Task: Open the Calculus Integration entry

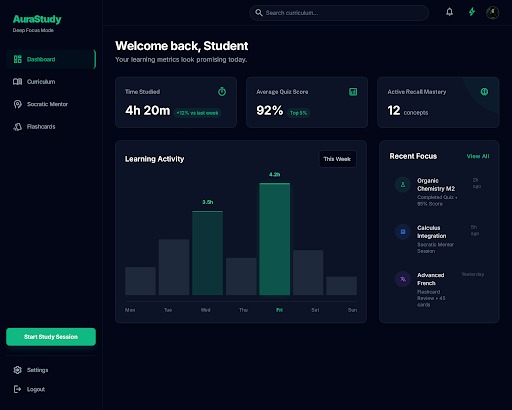Action: click(439, 239)
